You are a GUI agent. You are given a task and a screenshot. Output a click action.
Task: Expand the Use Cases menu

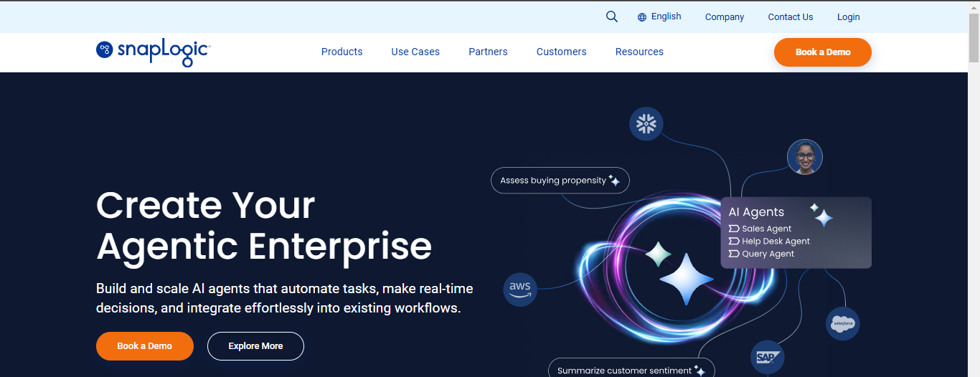pos(415,52)
